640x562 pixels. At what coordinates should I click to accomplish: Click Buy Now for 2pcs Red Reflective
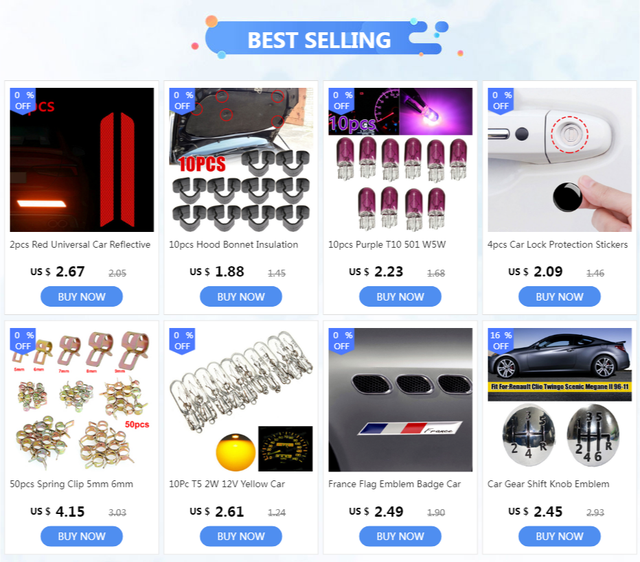[82, 297]
